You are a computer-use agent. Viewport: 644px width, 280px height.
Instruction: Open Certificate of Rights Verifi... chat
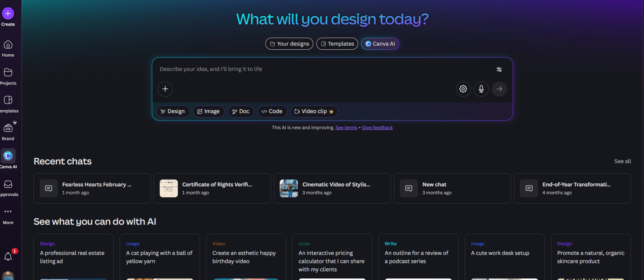coord(212,189)
